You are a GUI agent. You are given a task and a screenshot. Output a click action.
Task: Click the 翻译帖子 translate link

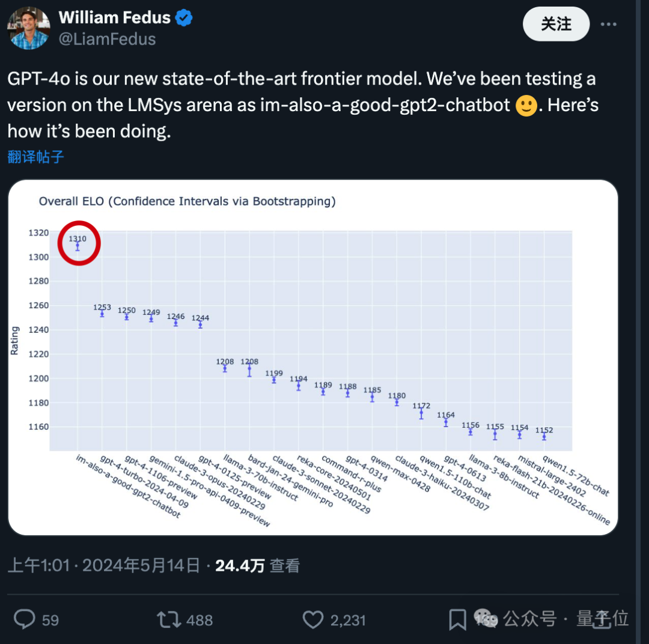pos(35,157)
